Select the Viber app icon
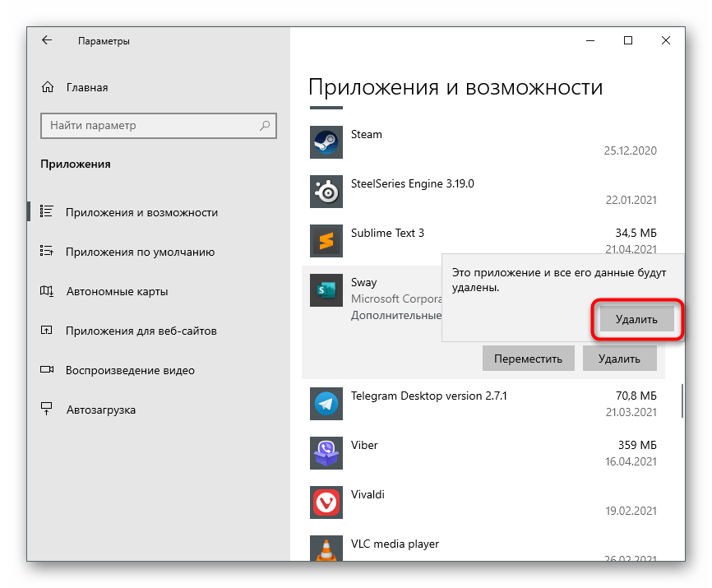This screenshot has height=588, width=712. click(x=326, y=452)
